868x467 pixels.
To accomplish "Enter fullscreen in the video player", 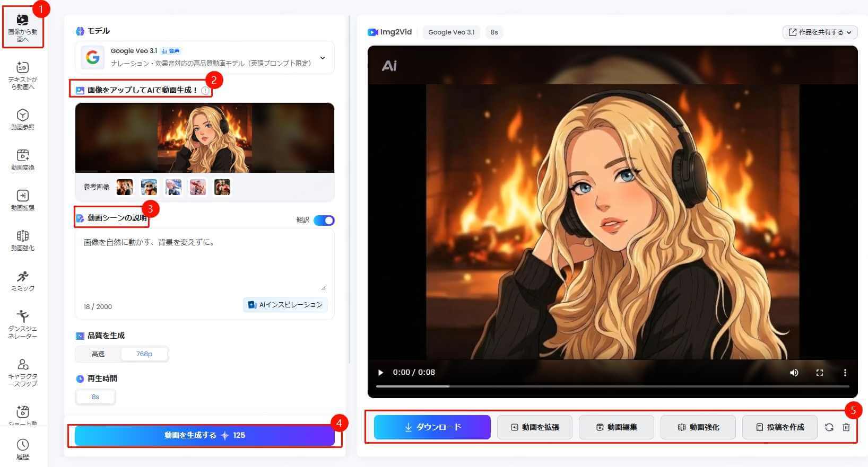I will tap(819, 373).
